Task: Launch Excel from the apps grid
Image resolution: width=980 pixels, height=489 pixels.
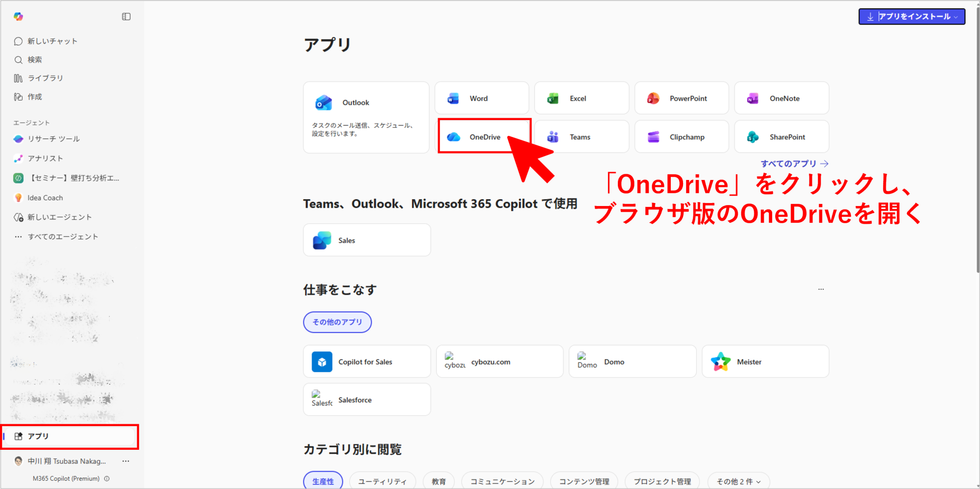Action: (581, 99)
